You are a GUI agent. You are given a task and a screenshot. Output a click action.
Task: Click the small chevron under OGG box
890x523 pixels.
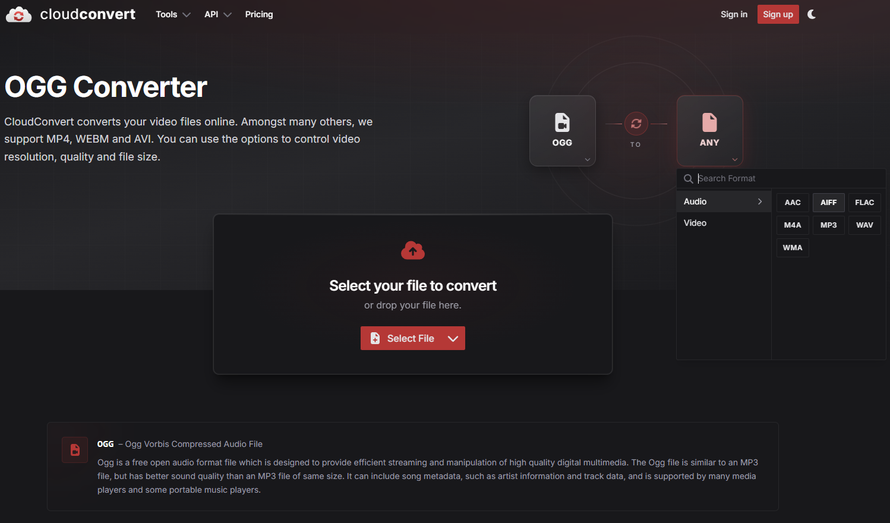coord(587,160)
